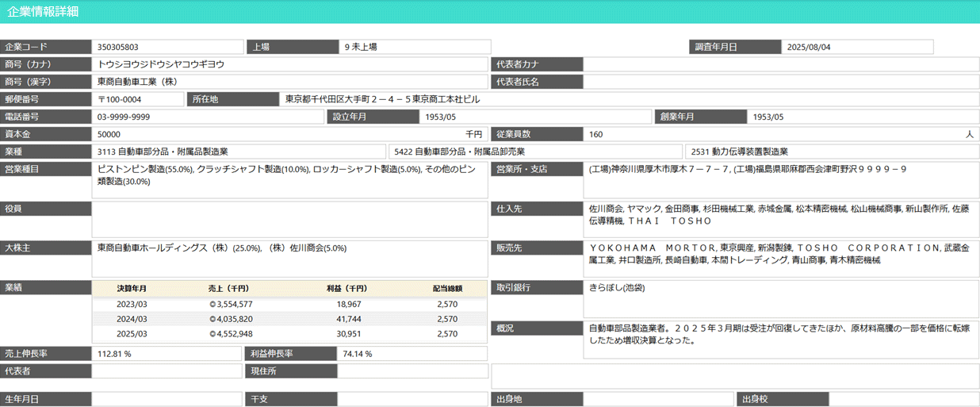Click the 郵便番号 field 〒100-0004
The image size is (980, 407).
[x=139, y=99]
